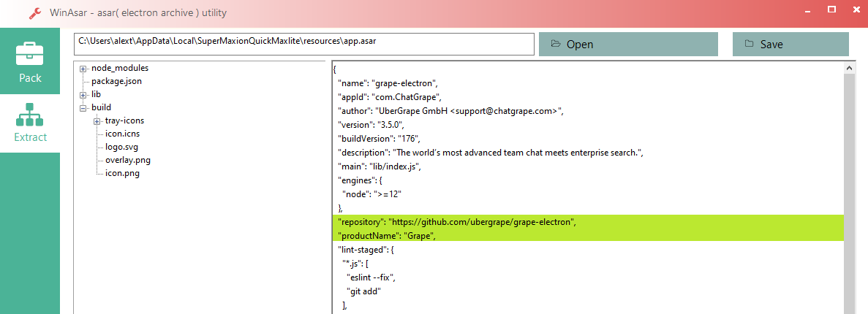Screen dimensions: 868x314
Task: Expand the tray-icons folder
Action: [97, 121]
